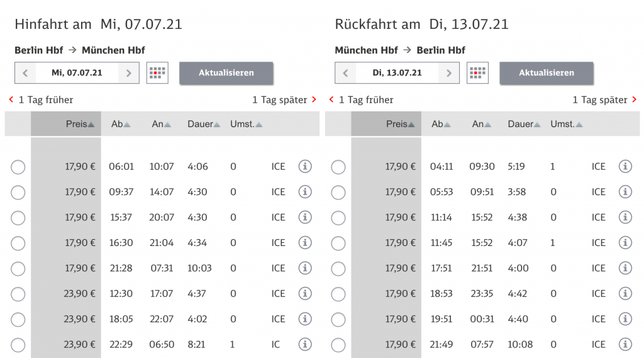Show info for 04:11 München return trip

tap(625, 167)
